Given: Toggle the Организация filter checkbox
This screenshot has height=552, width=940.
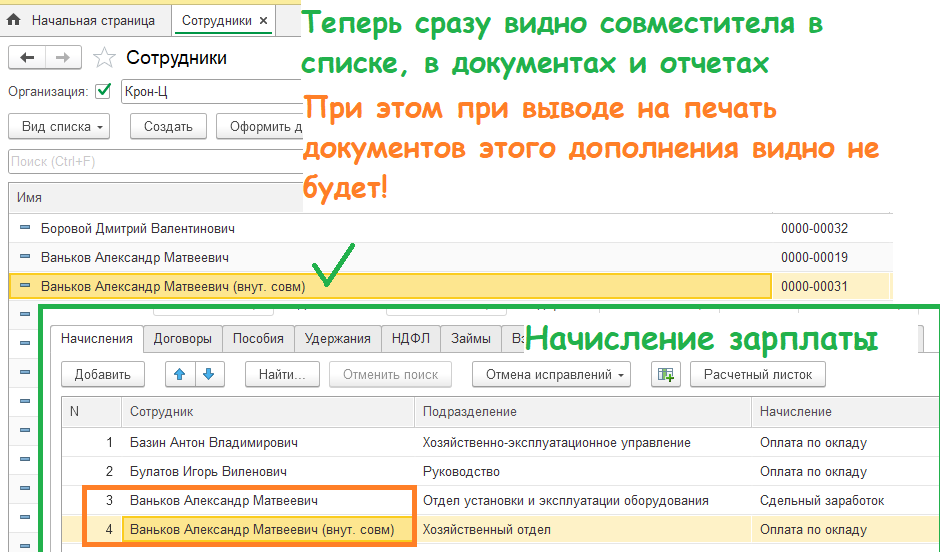Looking at the screenshot, I should [x=103, y=91].
